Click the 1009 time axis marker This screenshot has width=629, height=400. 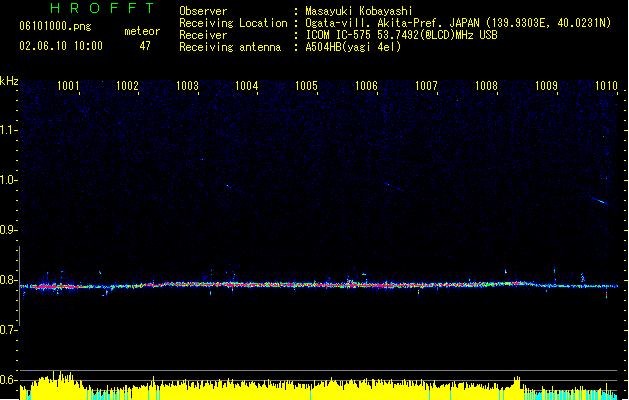click(546, 86)
